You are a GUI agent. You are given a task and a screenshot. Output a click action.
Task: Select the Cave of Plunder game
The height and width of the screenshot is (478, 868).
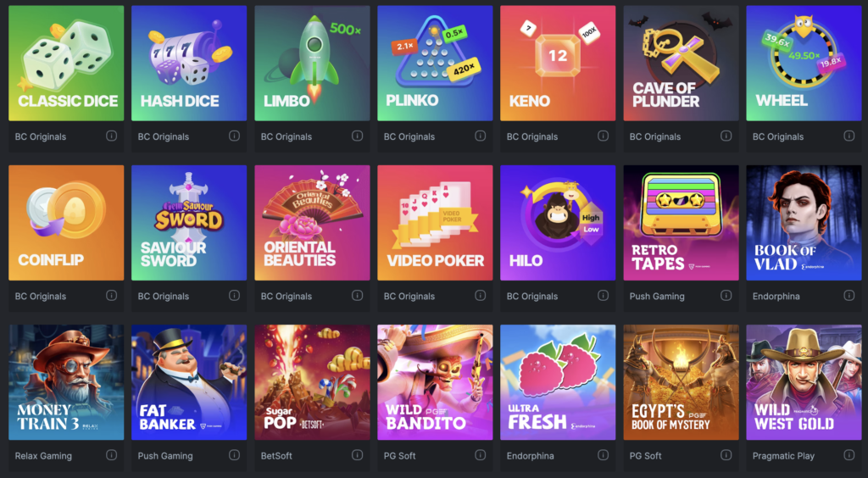[x=681, y=63]
